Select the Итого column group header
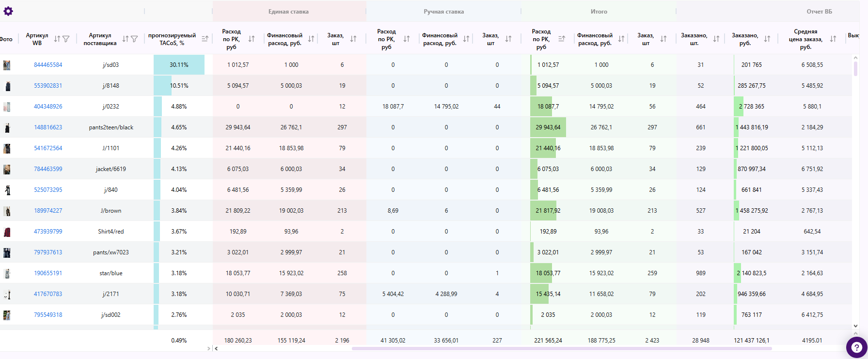 (x=599, y=12)
